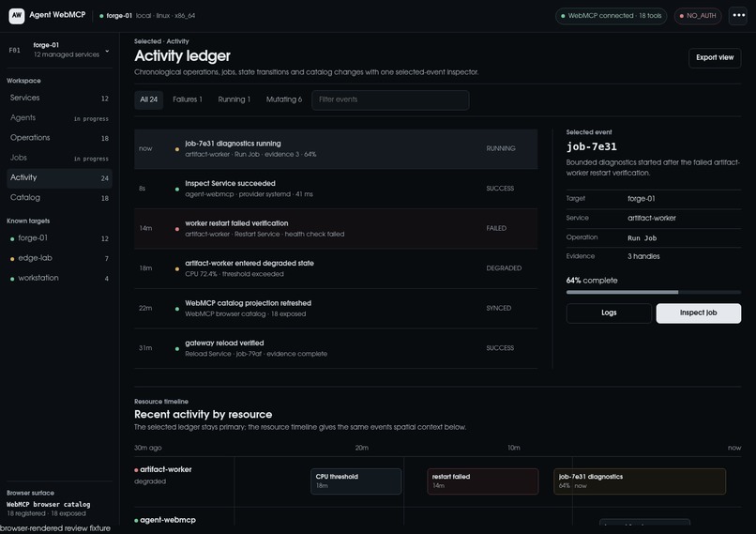Switch to the Failures 1 tab
Image resolution: width=756 pixels, height=534 pixels.
pos(188,99)
